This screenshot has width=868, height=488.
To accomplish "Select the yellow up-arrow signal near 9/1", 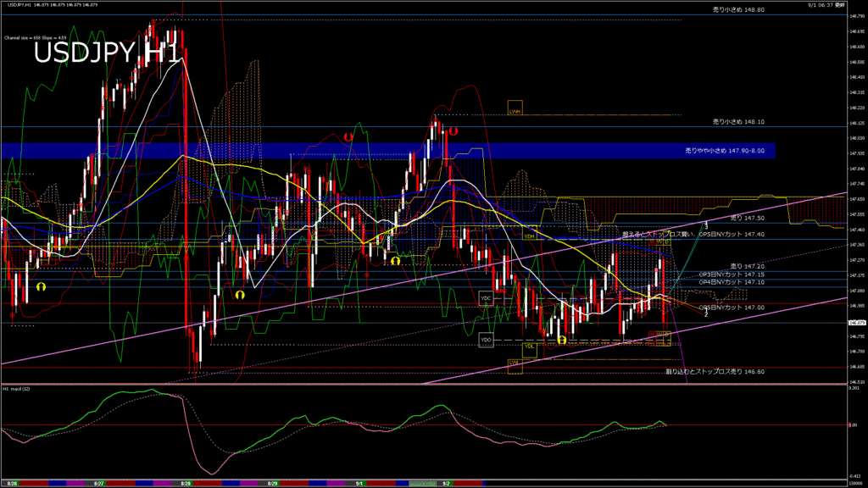I will [x=395, y=261].
